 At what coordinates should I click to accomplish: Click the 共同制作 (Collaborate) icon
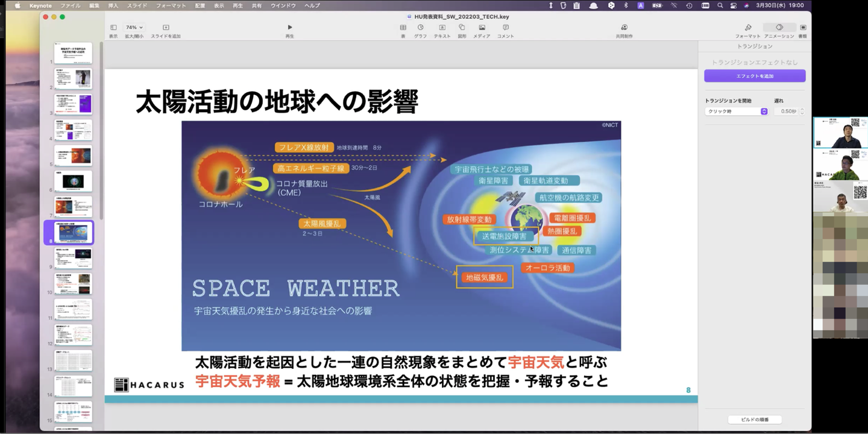tap(624, 28)
